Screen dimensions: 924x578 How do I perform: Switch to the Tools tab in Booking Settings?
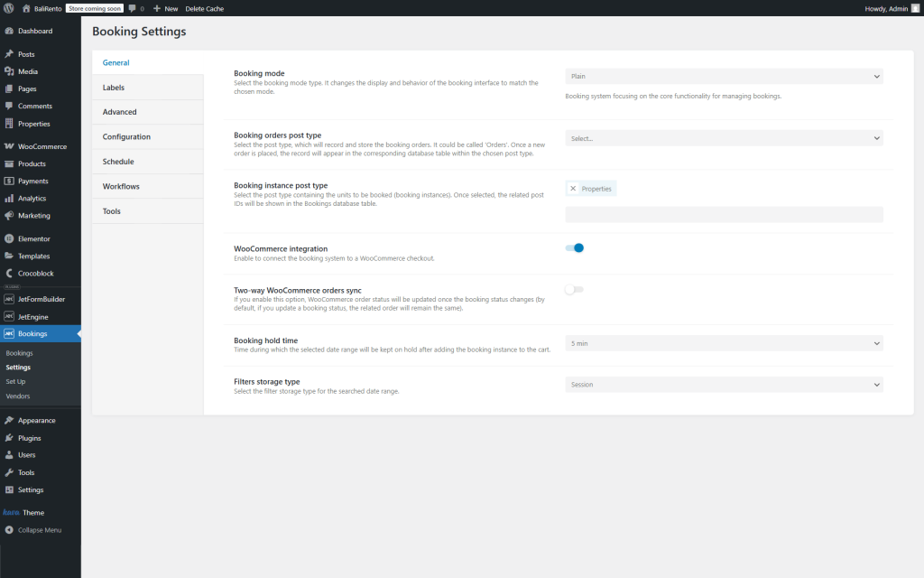147,211
